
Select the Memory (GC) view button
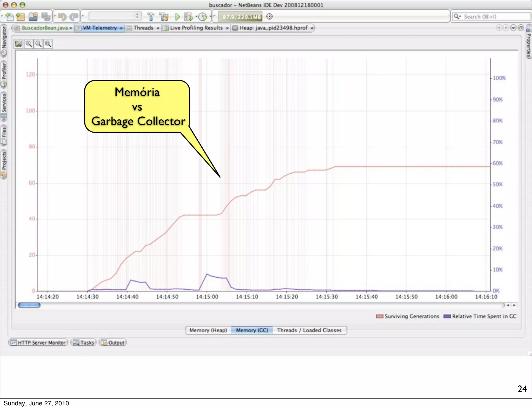(x=252, y=330)
